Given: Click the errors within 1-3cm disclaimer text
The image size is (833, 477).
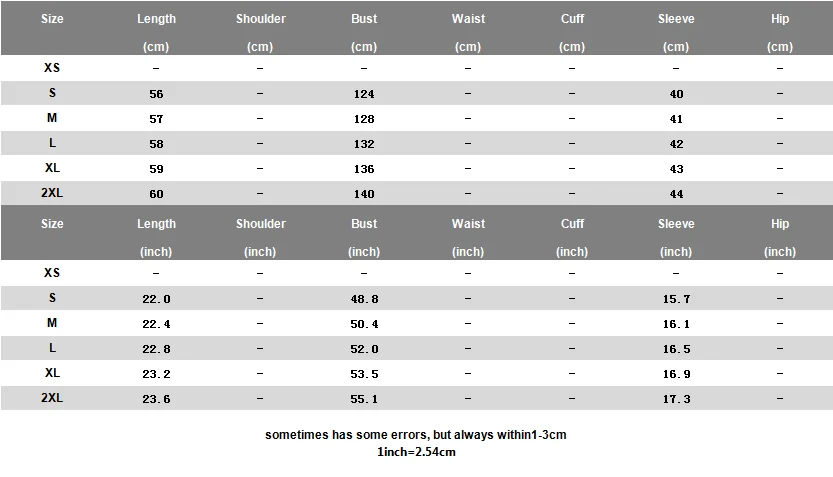Looking at the screenshot, I should [416, 435].
